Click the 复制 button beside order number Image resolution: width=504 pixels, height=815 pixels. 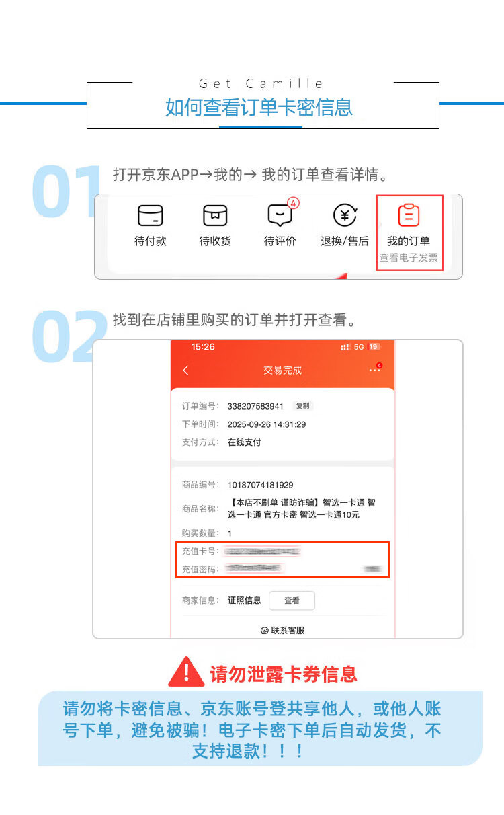click(303, 406)
